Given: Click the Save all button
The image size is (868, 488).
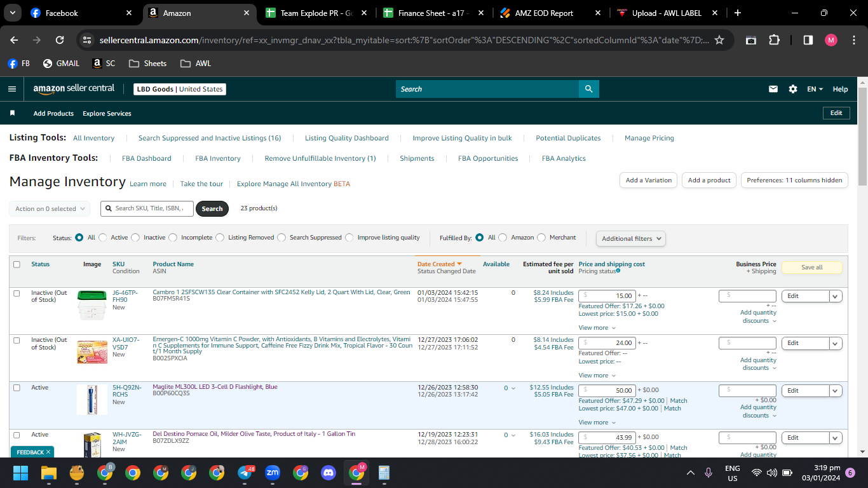Looking at the screenshot, I should coord(811,268).
